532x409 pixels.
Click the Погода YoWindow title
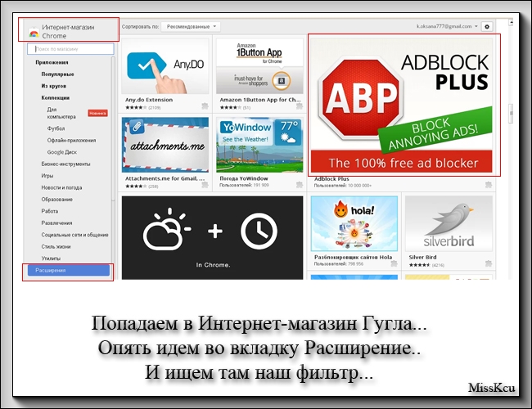[x=244, y=178]
